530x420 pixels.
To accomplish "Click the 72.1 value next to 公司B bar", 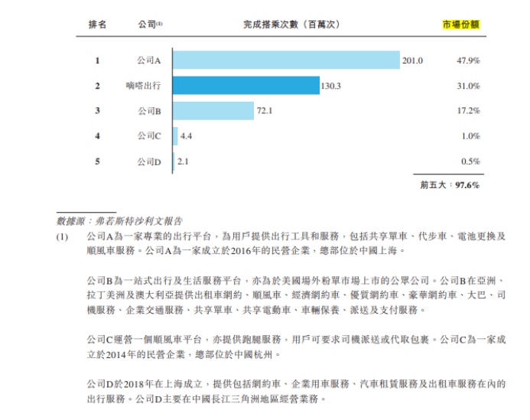I will [x=265, y=111].
